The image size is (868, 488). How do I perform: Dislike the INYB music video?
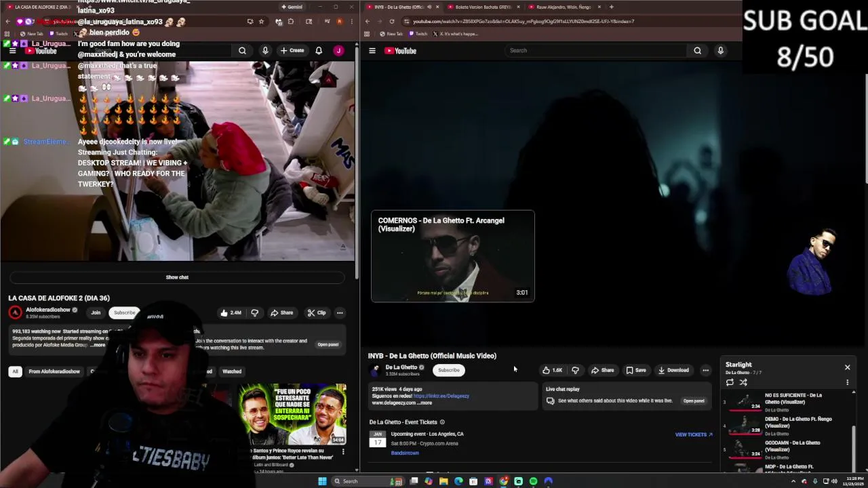click(x=575, y=370)
